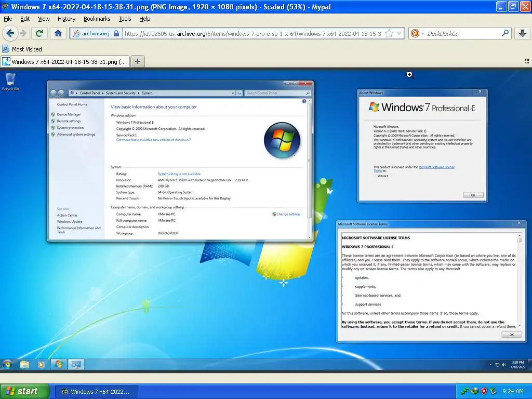Open the Home page button
The height and width of the screenshot is (399, 532).
58,33
